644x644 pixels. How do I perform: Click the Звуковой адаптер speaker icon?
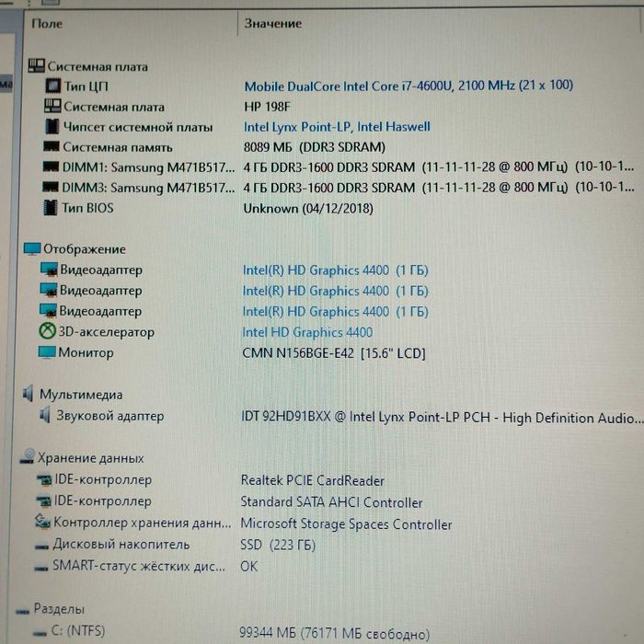coord(45,415)
